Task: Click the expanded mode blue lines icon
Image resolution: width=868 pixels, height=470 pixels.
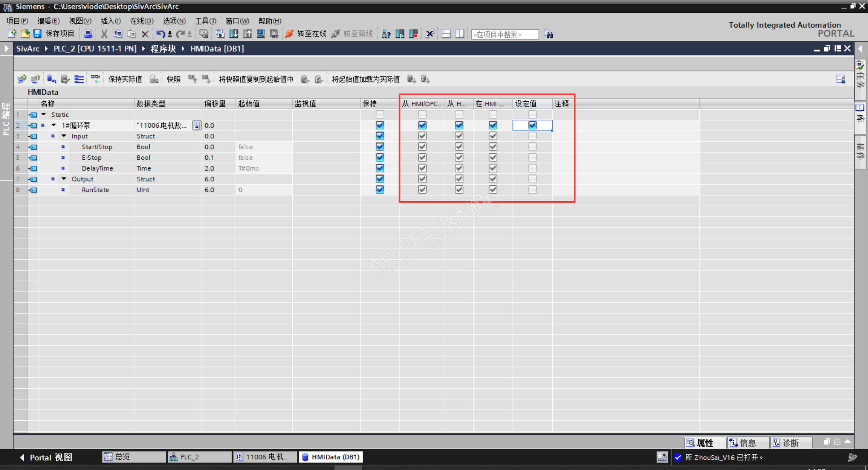Action: [79, 79]
